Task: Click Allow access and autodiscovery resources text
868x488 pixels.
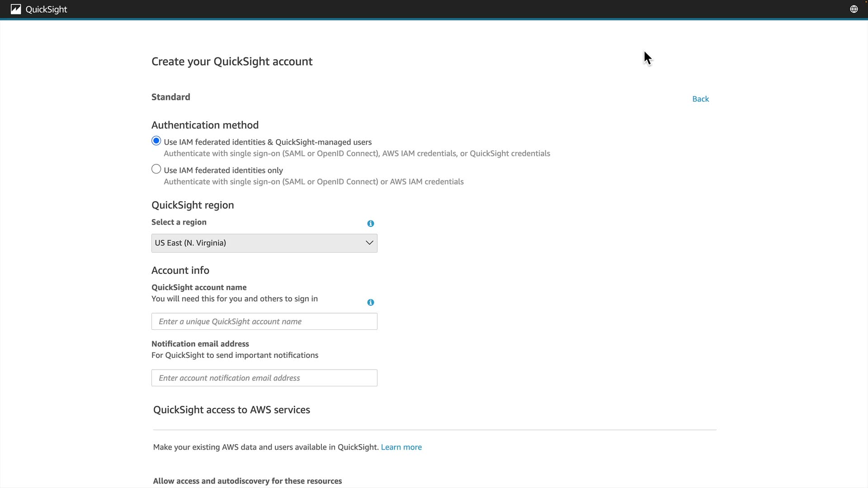Action: pos(247,481)
